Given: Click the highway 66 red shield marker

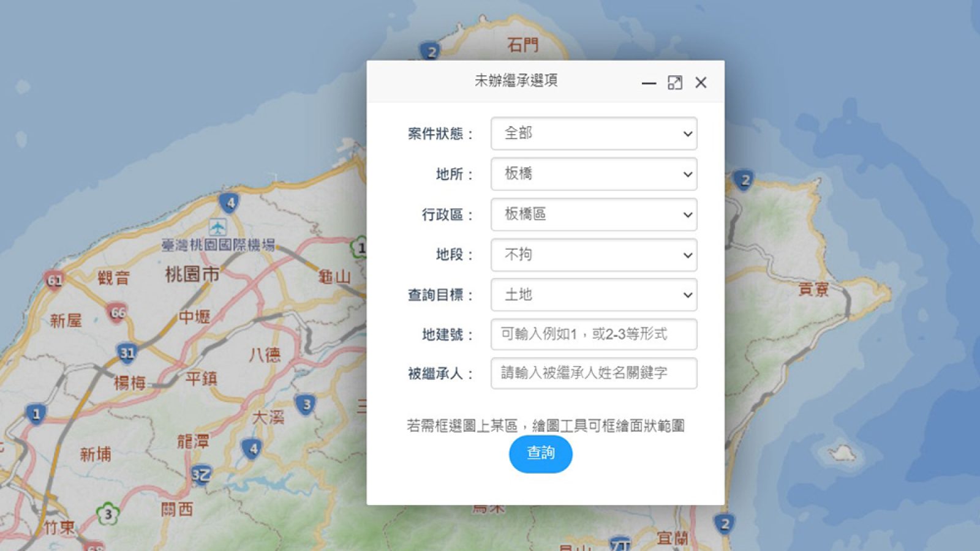Looking at the screenshot, I should tap(117, 313).
